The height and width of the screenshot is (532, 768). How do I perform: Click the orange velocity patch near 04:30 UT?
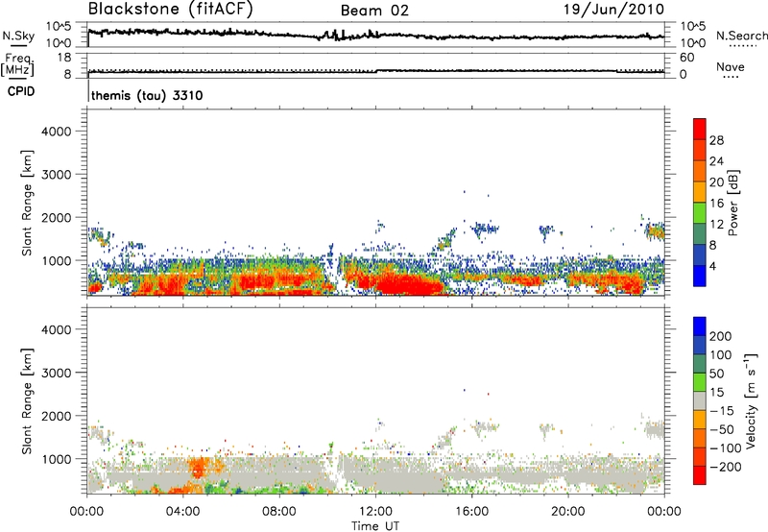tap(199, 467)
